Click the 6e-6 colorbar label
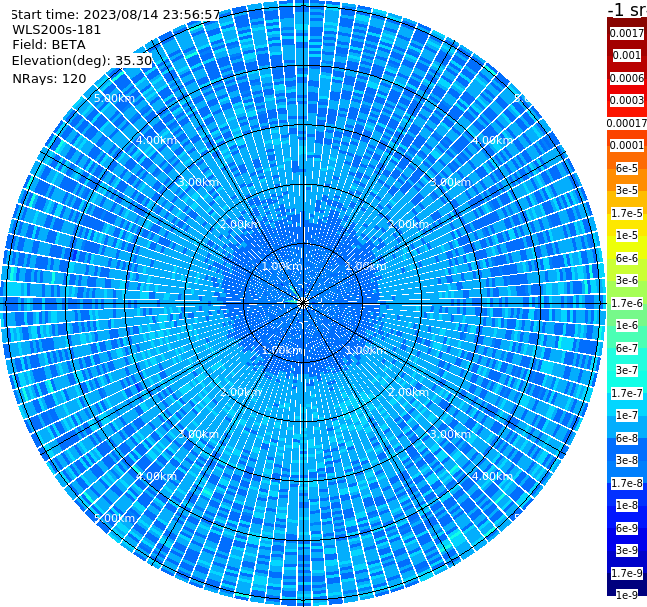The height and width of the screenshot is (607, 647). click(x=627, y=258)
